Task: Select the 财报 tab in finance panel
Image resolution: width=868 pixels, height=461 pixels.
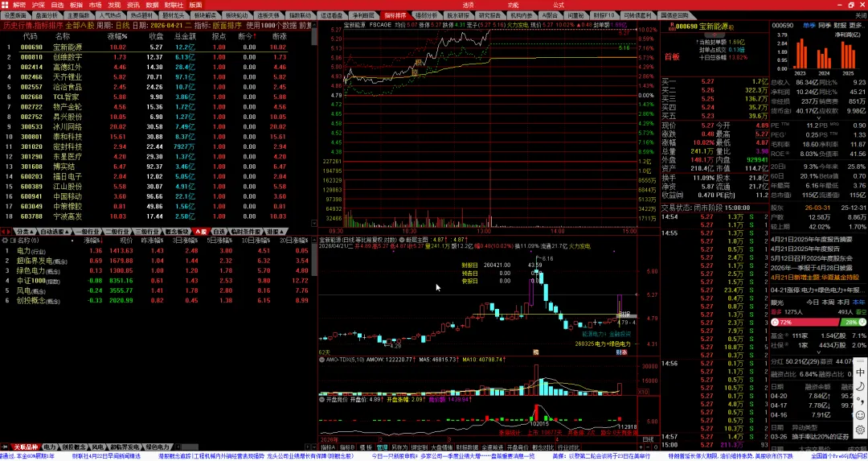Action: tap(840, 26)
